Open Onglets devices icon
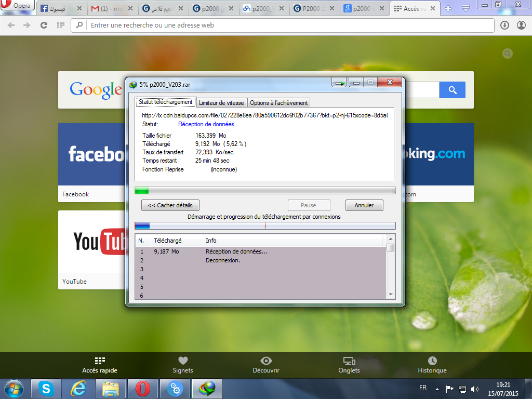 point(349,365)
